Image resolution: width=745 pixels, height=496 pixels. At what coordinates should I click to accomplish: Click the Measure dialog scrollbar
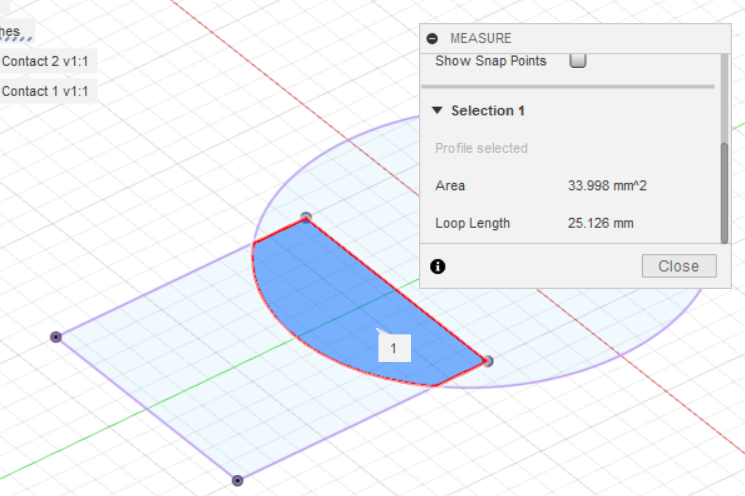pyautogui.click(x=724, y=193)
